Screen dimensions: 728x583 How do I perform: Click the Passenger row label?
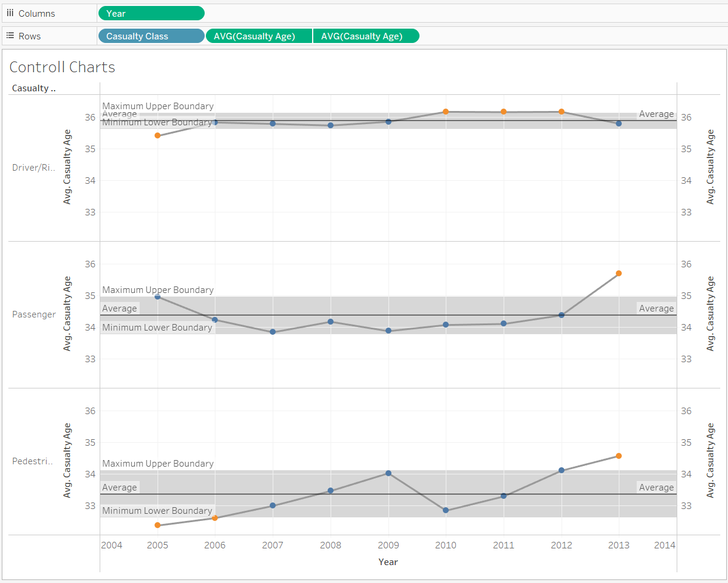pyautogui.click(x=34, y=314)
